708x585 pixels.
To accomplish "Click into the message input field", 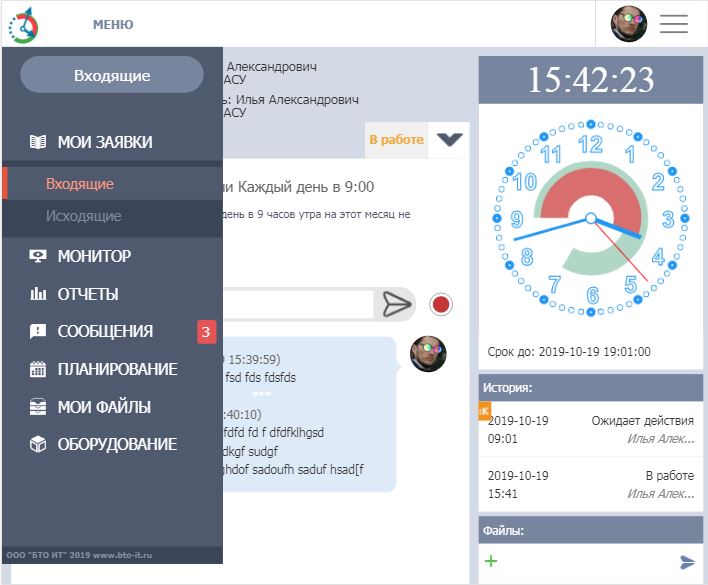I will click(298, 304).
